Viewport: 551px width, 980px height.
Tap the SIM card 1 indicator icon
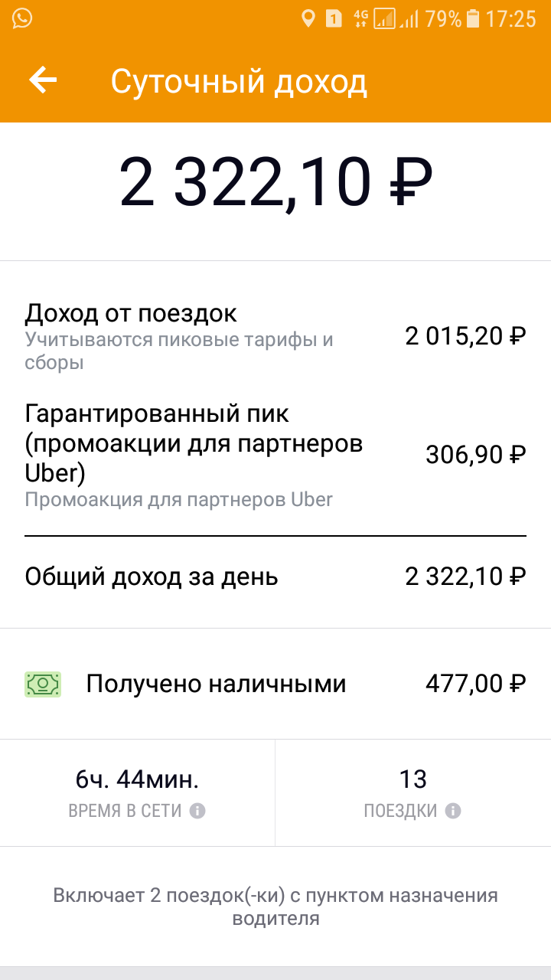pos(334,18)
